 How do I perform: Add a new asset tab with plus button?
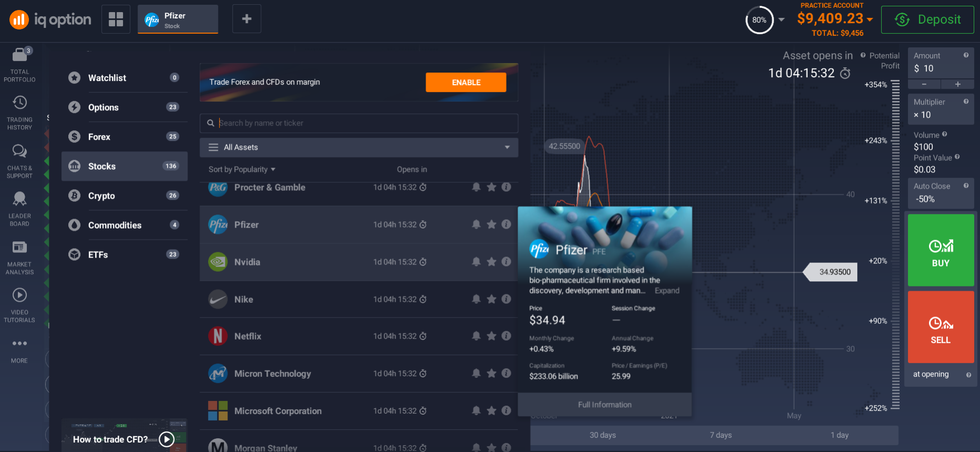[x=246, y=19]
